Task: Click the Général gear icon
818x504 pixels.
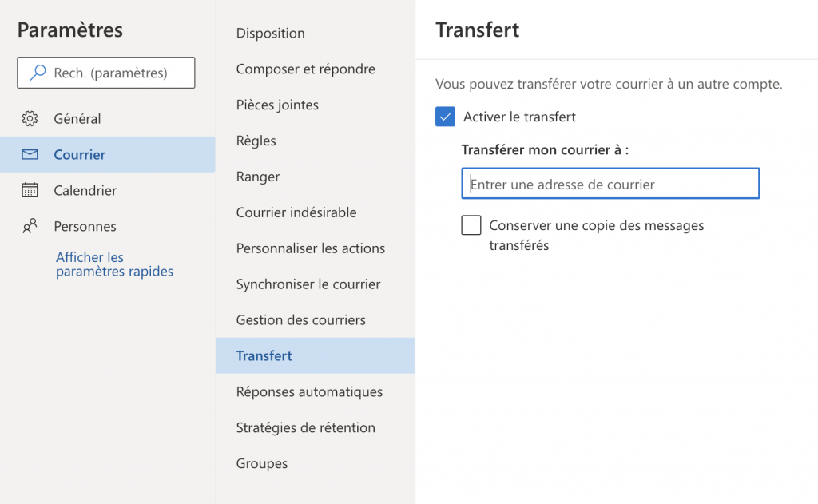Action: coord(30,119)
